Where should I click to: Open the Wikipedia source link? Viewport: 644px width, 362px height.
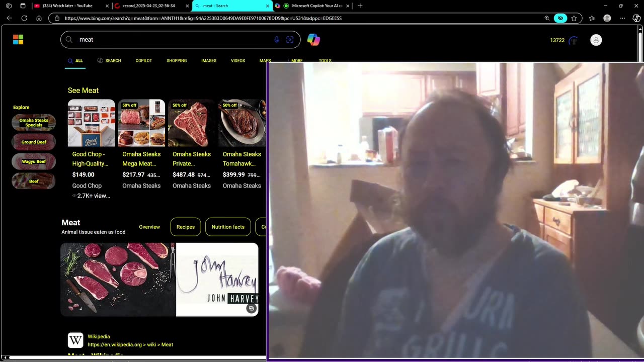pyautogui.click(x=130, y=341)
